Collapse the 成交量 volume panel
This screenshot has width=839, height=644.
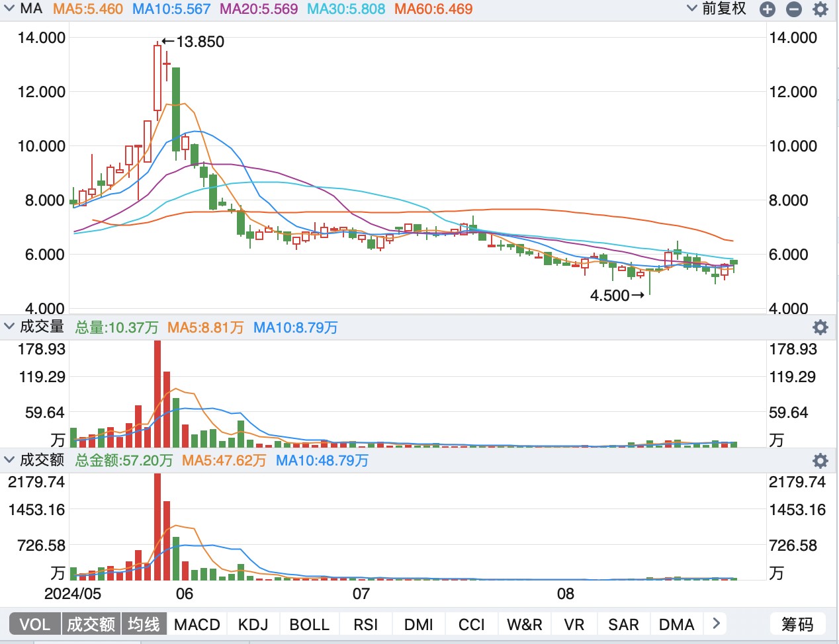[x=9, y=327]
